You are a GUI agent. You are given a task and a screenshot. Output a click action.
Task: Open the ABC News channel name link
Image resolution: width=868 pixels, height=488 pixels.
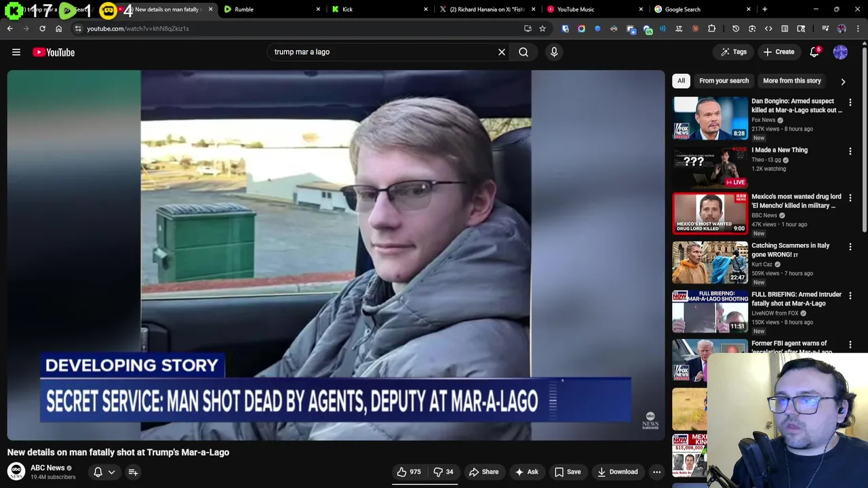47,468
